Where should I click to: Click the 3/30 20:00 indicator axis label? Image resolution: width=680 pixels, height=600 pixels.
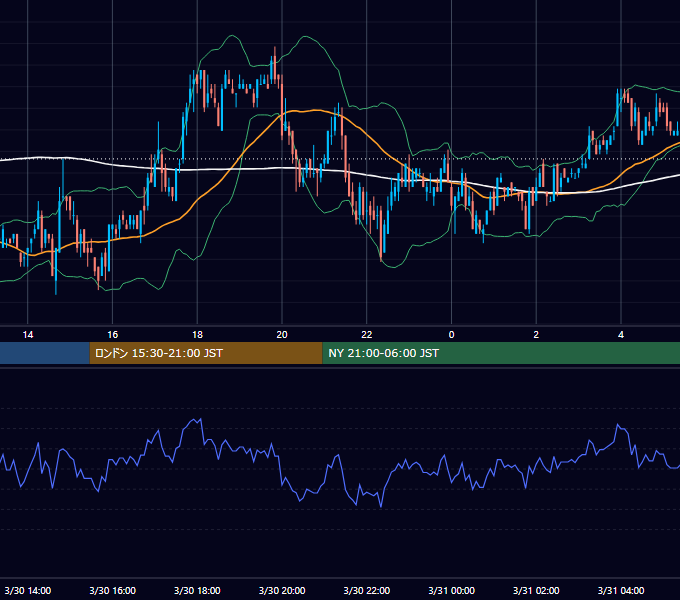[282, 590]
